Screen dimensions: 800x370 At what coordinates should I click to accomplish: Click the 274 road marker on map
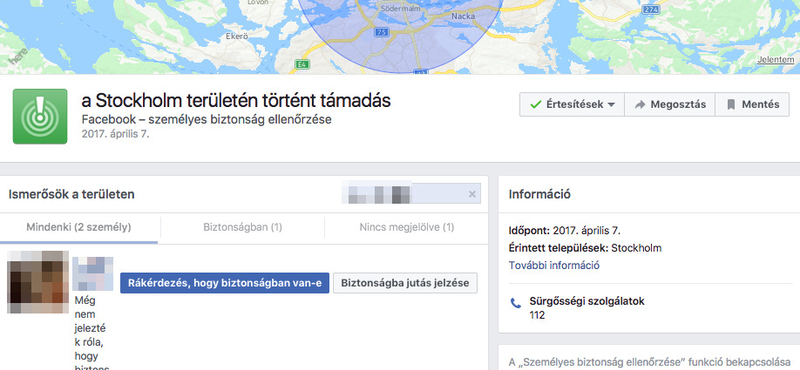[x=651, y=9]
